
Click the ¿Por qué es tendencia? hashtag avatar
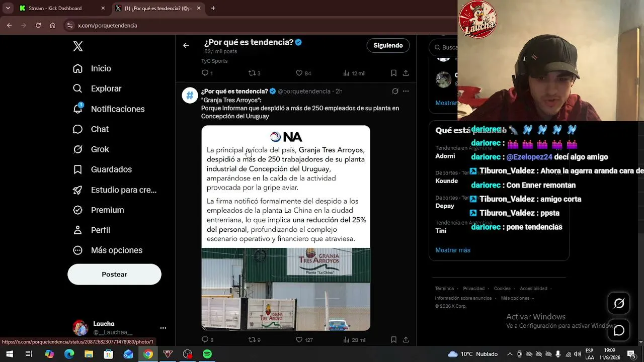pyautogui.click(x=190, y=95)
